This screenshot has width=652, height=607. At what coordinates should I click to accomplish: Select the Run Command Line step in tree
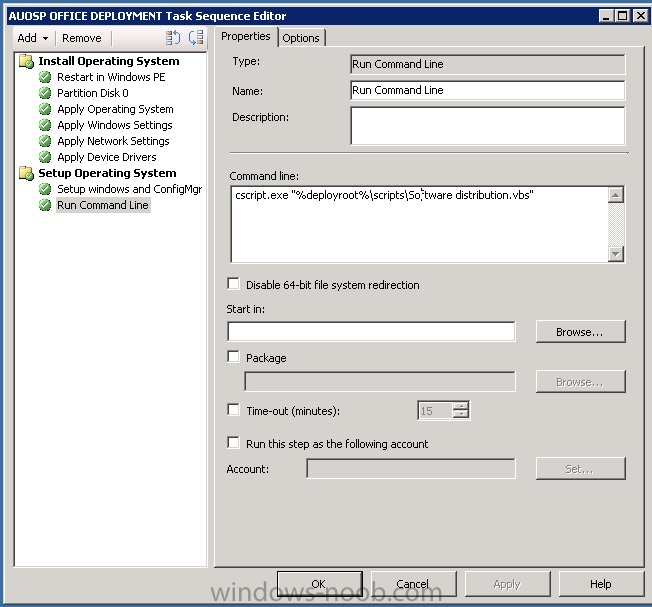pyautogui.click(x=103, y=205)
